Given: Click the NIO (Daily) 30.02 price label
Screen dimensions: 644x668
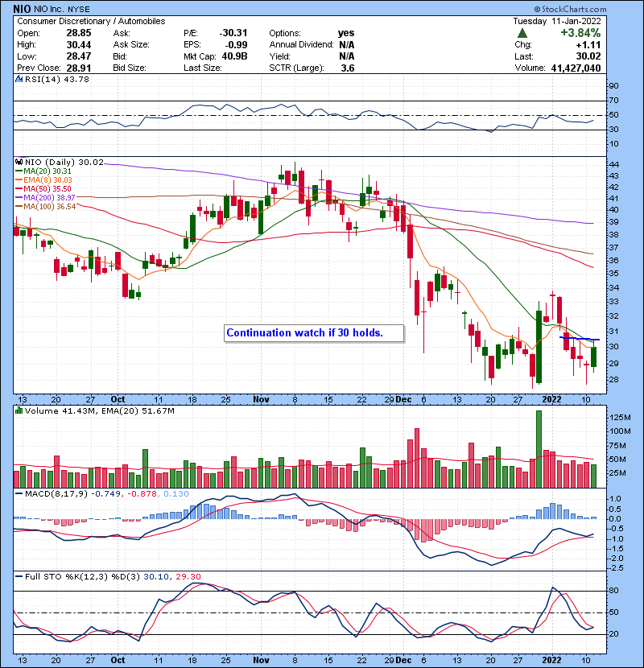Looking at the screenshot, I should click(64, 163).
